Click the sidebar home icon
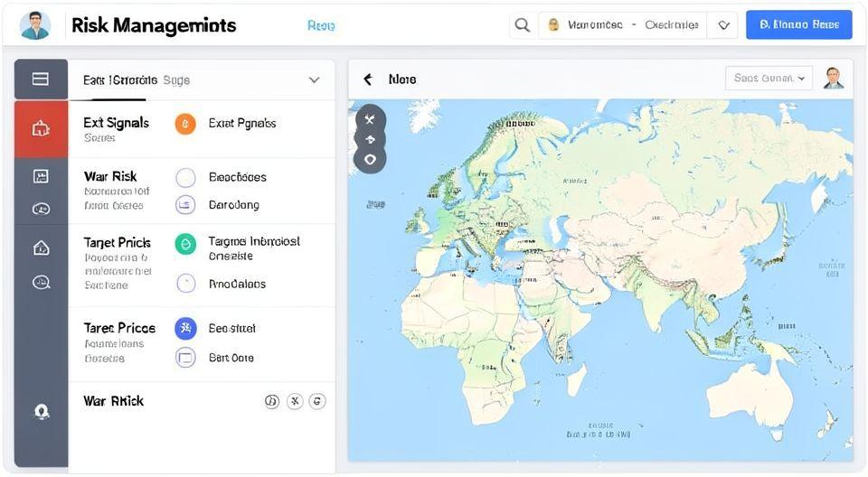The image size is (868, 477). (41, 248)
